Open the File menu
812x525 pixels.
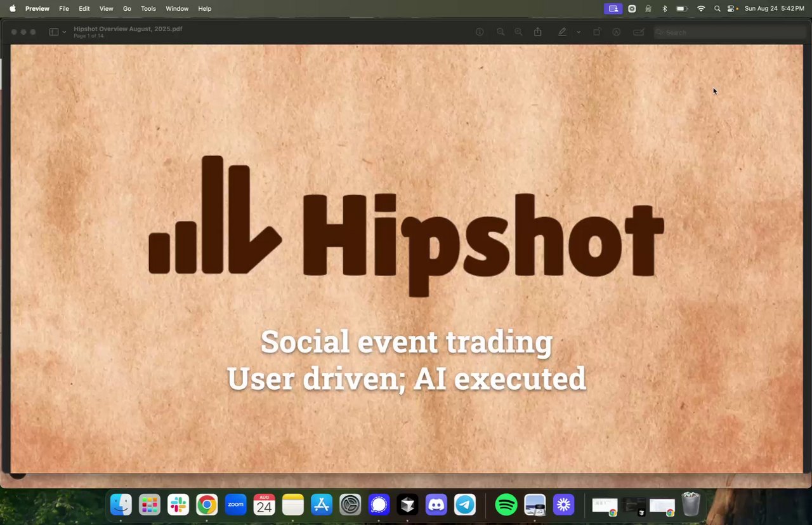[64, 8]
